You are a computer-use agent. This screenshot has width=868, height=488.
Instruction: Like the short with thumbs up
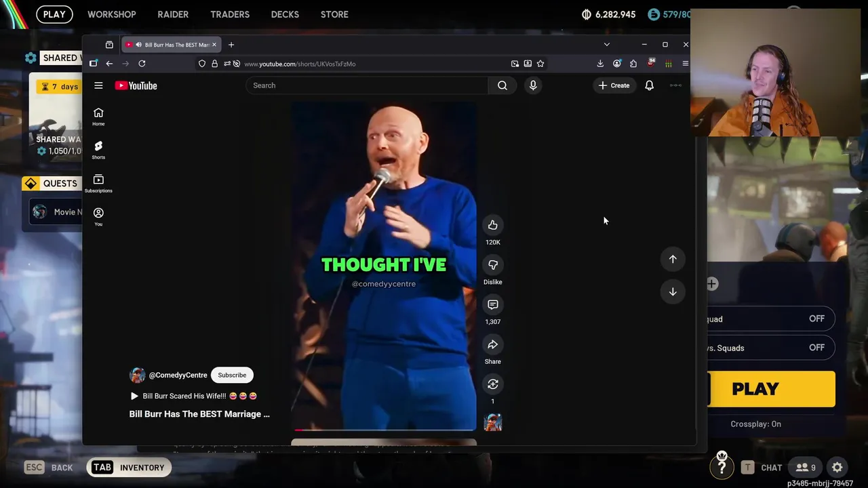pyautogui.click(x=493, y=225)
